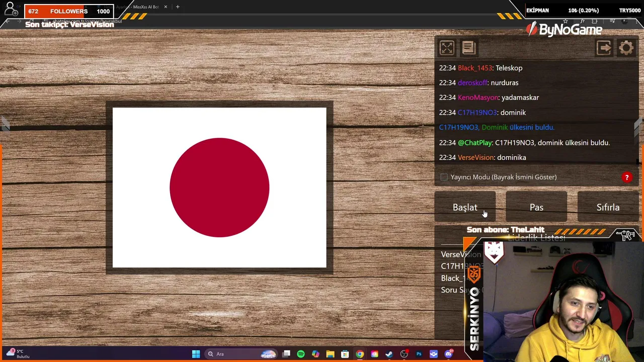The image size is (644, 362).
Task: Click the taskbar Ara search box
Action: pos(242,354)
